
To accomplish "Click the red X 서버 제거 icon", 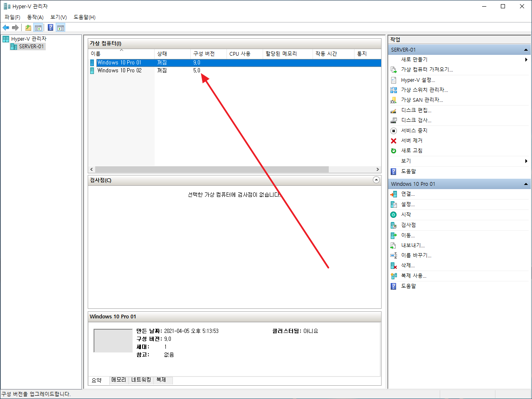I will coord(394,140).
